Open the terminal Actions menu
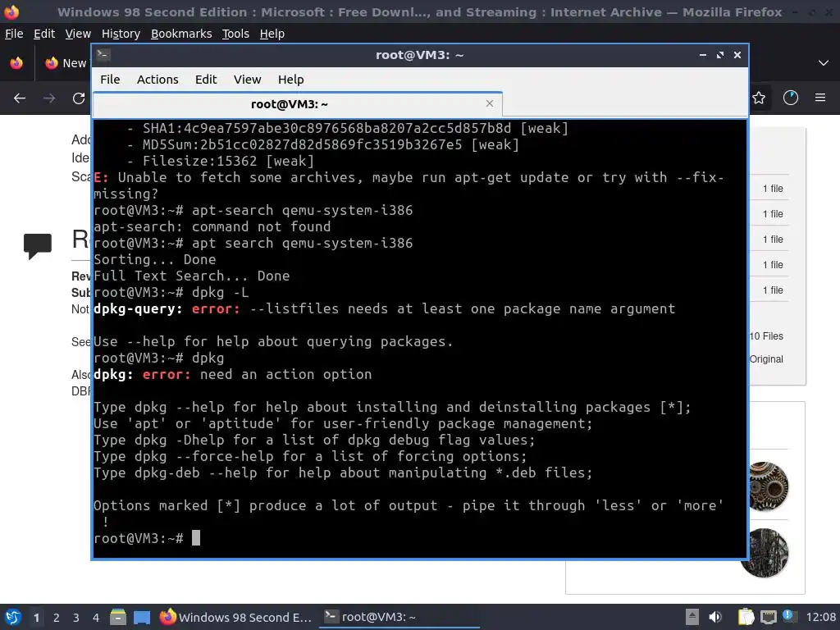This screenshot has height=630, width=840. click(x=157, y=80)
